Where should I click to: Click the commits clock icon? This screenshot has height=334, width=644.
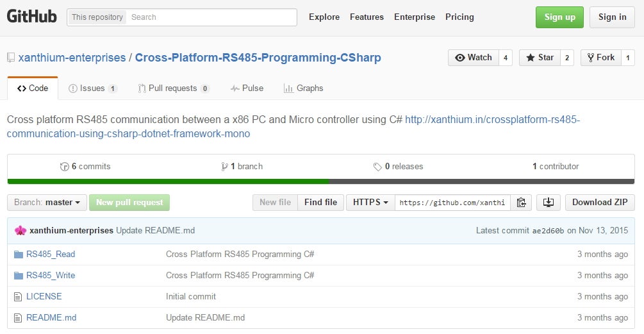coord(65,167)
